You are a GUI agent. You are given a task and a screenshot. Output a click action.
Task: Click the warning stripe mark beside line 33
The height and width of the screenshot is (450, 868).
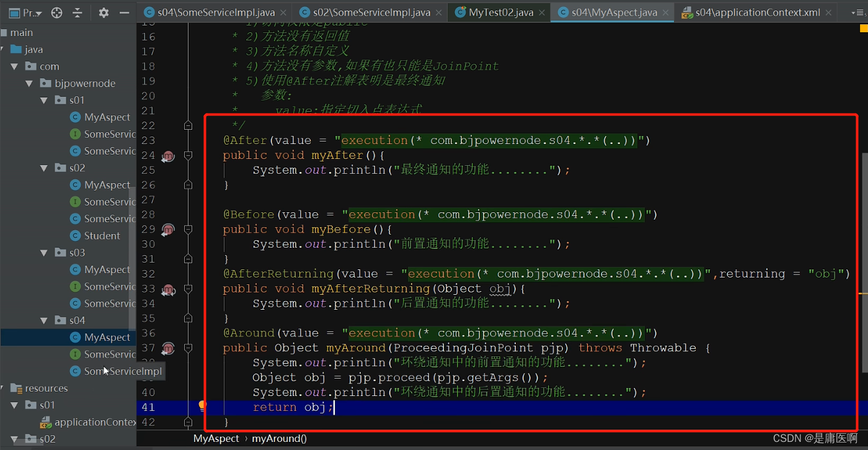pos(863,292)
